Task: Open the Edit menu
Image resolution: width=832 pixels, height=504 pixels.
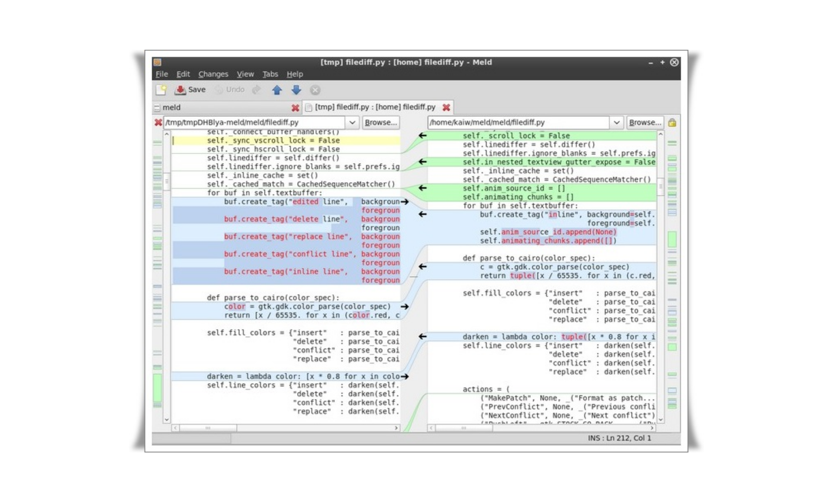Action: (x=183, y=74)
